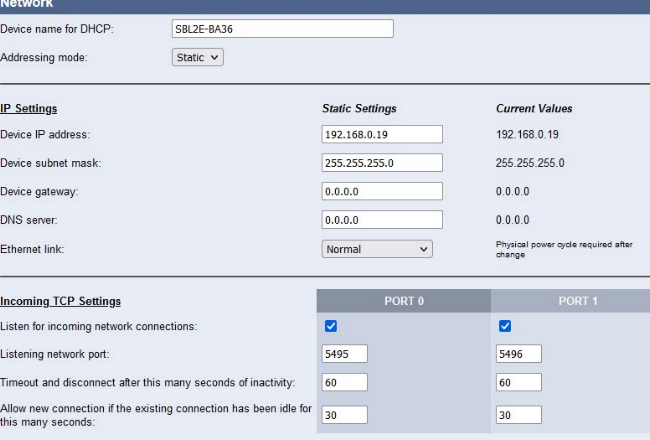Screen dimensions: 650x440
Task: Edit the Device IP address static field
Action: coord(382,134)
